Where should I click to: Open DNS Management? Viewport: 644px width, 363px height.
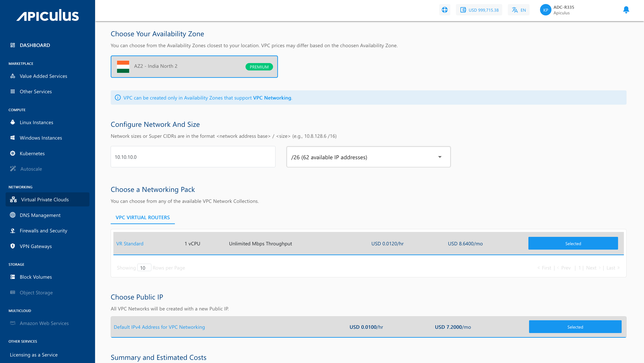[40, 215]
